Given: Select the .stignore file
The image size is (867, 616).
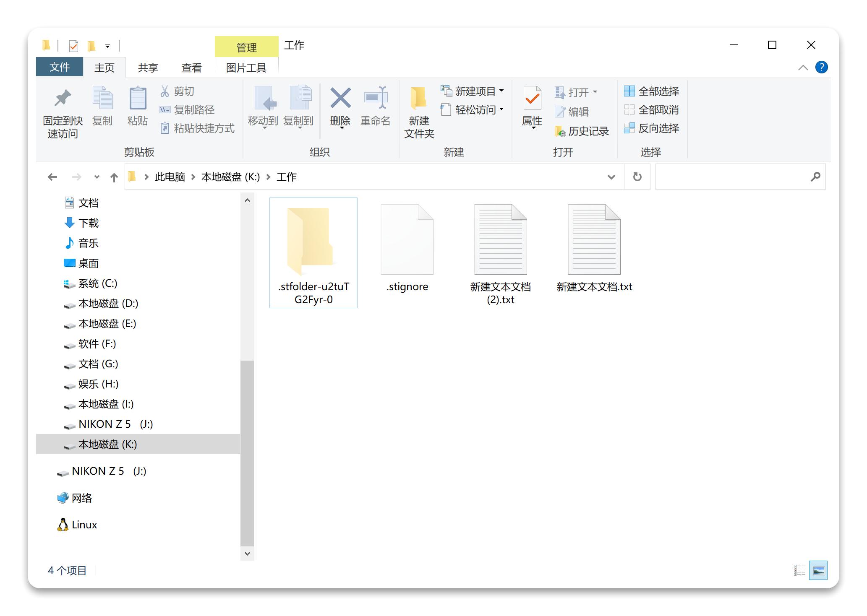Looking at the screenshot, I should coord(407,249).
